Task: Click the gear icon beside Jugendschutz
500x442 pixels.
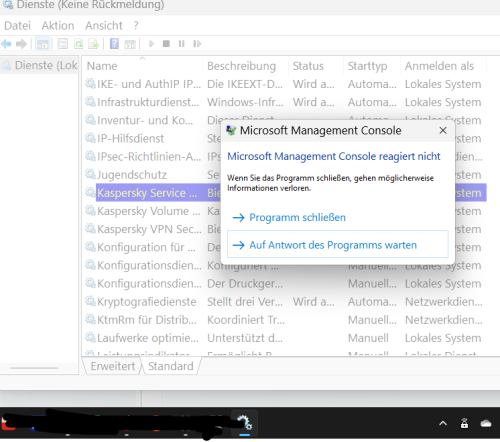Action: pyautogui.click(x=90, y=174)
